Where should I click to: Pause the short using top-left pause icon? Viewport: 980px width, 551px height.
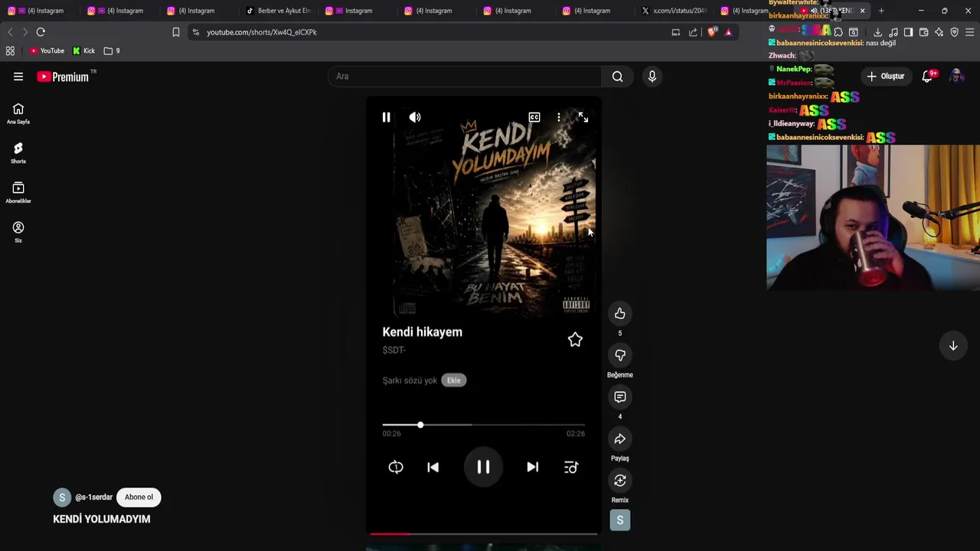(x=386, y=117)
